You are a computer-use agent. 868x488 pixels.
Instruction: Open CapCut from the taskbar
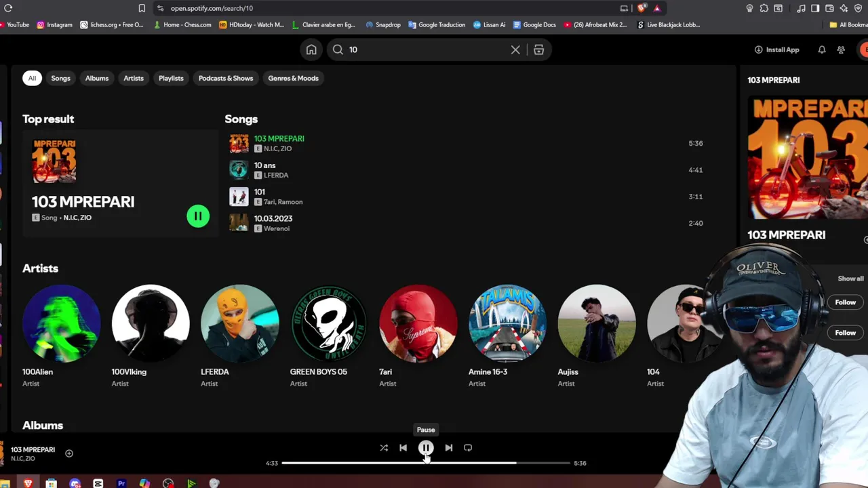(98, 483)
